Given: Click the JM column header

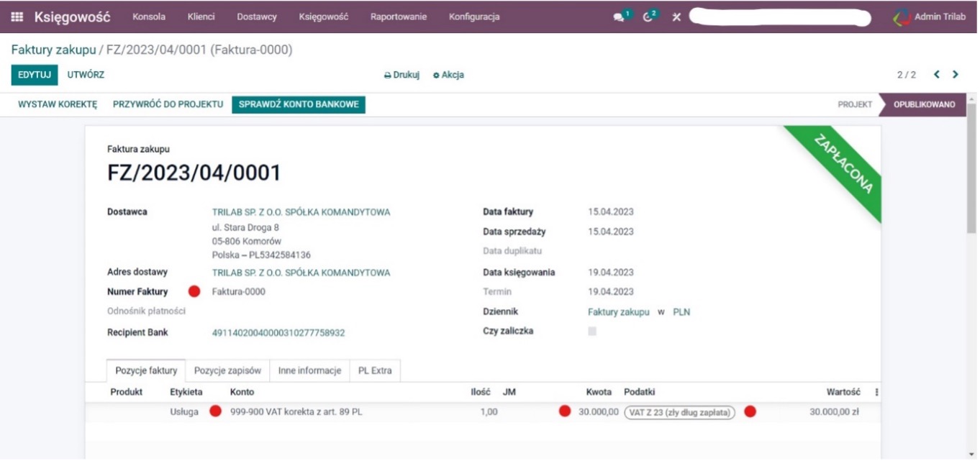Looking at the screenshot, I should pos(509,392).
